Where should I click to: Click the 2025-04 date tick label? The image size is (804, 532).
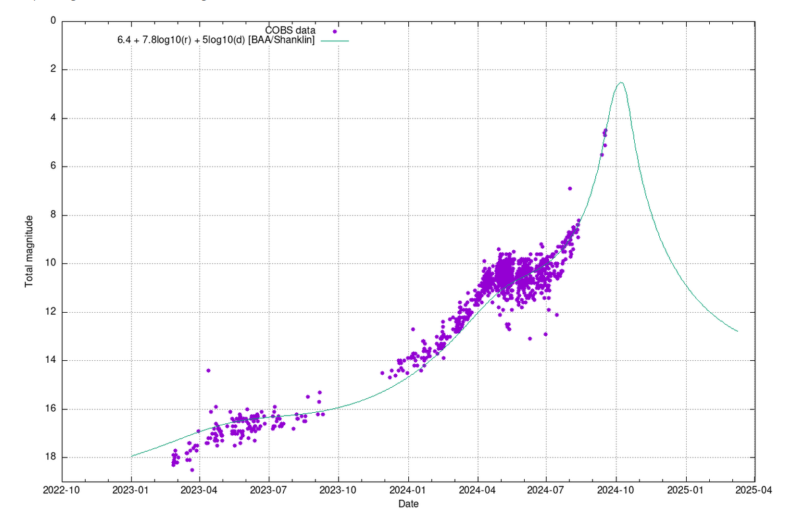point(755,490)
